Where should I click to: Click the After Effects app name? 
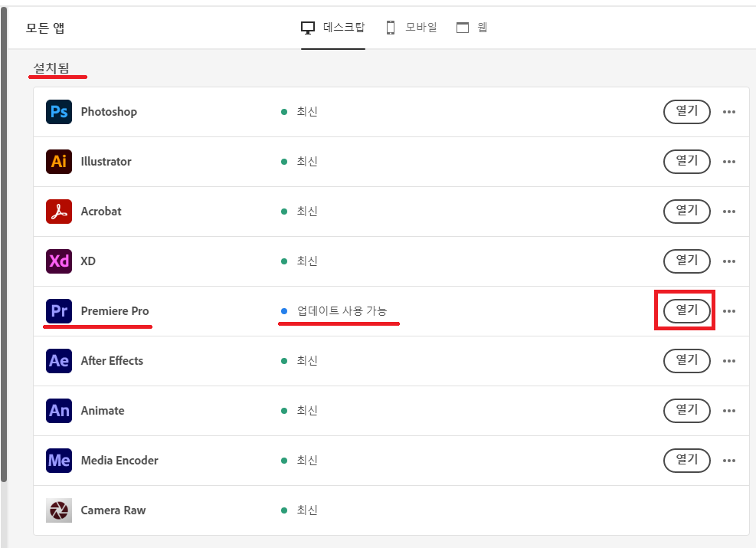click(112, 361)
